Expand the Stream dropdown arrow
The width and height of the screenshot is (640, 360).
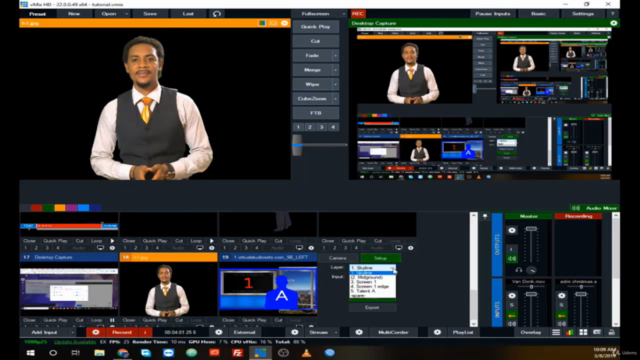336,332
